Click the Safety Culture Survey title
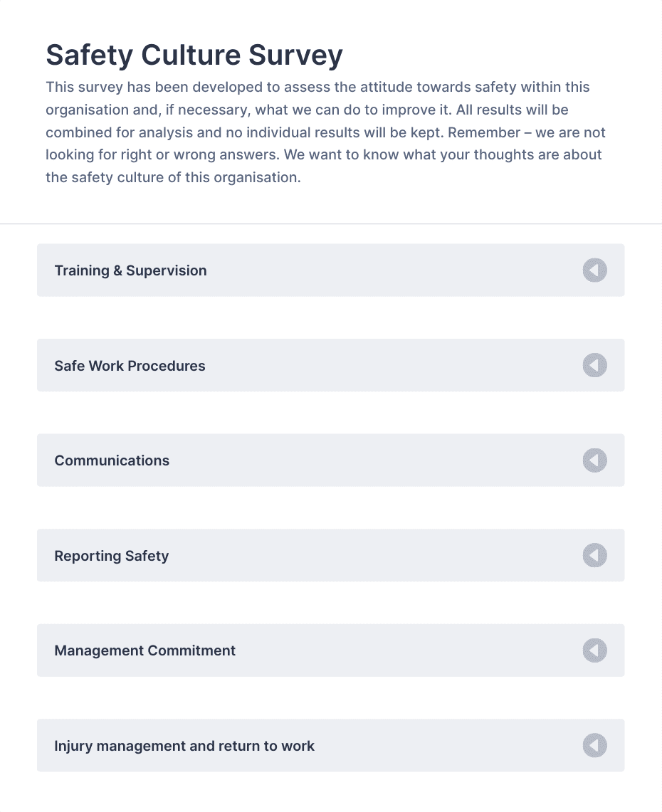This screenshot has width=662, height=812. pos(194,55)
